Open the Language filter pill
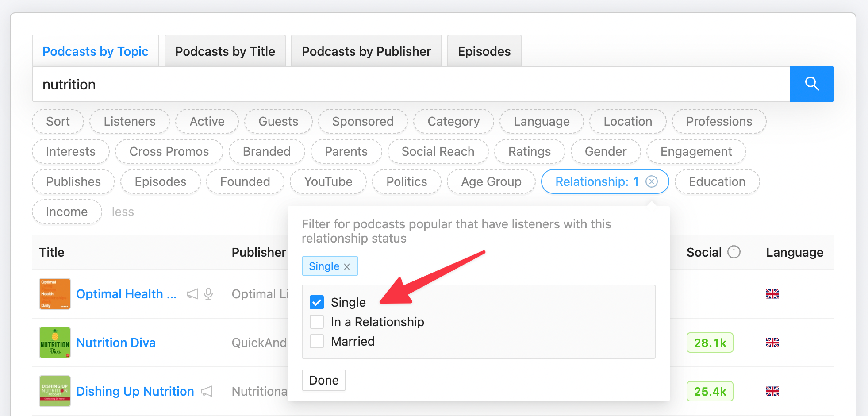The height and width of the screenshot is (416, 868). pyautogui.click(x=542, y=121)
